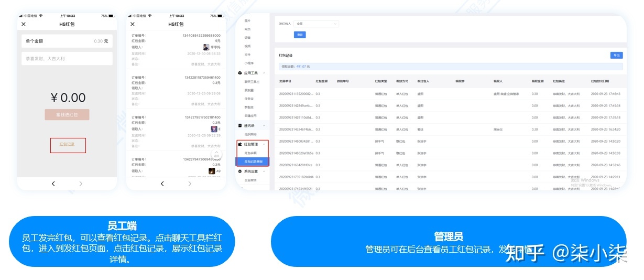Open the 红包记录 link
The width and height of the screenshot is (644, 280).
[67, 144]
